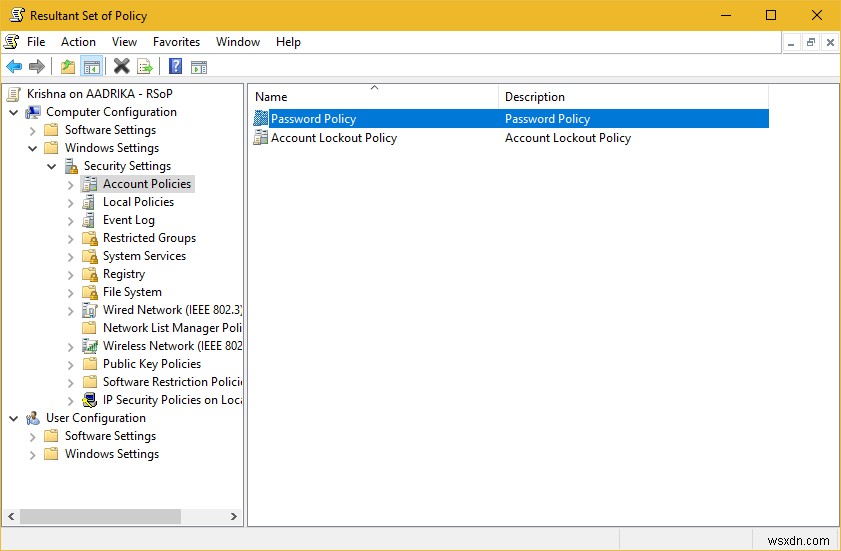Collapse the User Configuration node
The height and width of the screenshot is (551, 841).
pos(13,418)
